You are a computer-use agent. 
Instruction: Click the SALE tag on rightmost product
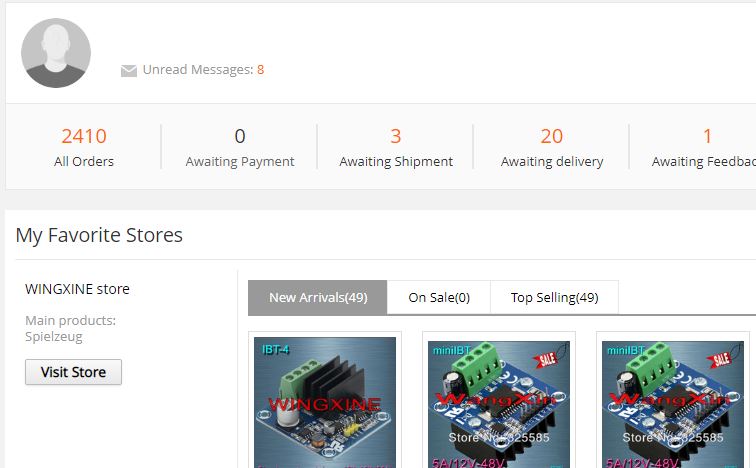(x=720, y=358)
